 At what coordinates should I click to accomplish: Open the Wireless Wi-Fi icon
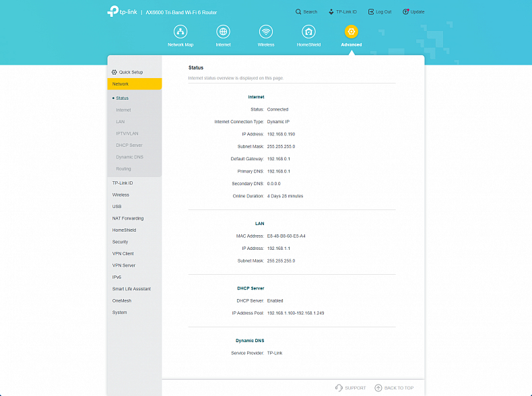click(266, 32)
